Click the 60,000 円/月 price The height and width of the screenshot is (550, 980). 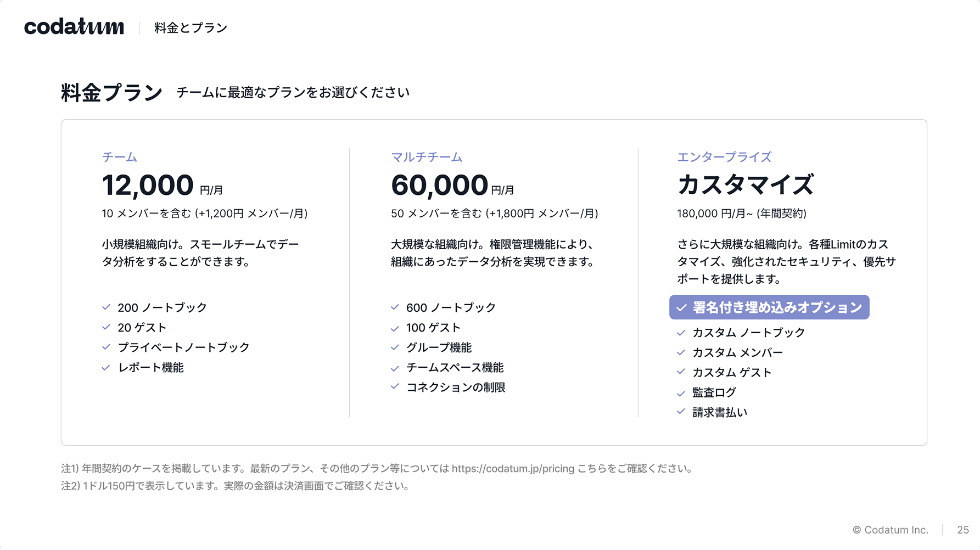click(452, 186)
